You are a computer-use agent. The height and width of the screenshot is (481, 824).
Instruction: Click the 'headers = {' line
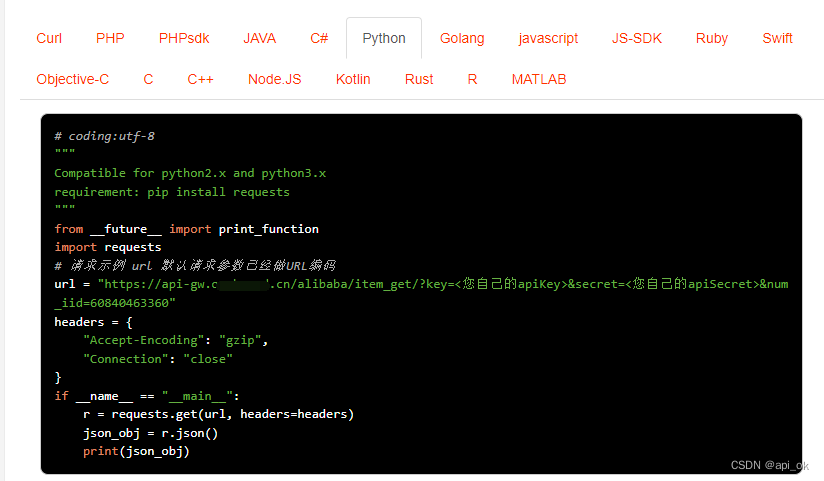(93, 322)
